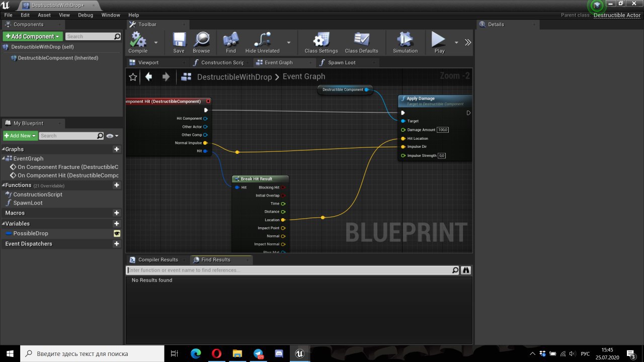Bookmark graph with star icon
Viewport: 644px width, 362px height.
click(x=133, y=77)
